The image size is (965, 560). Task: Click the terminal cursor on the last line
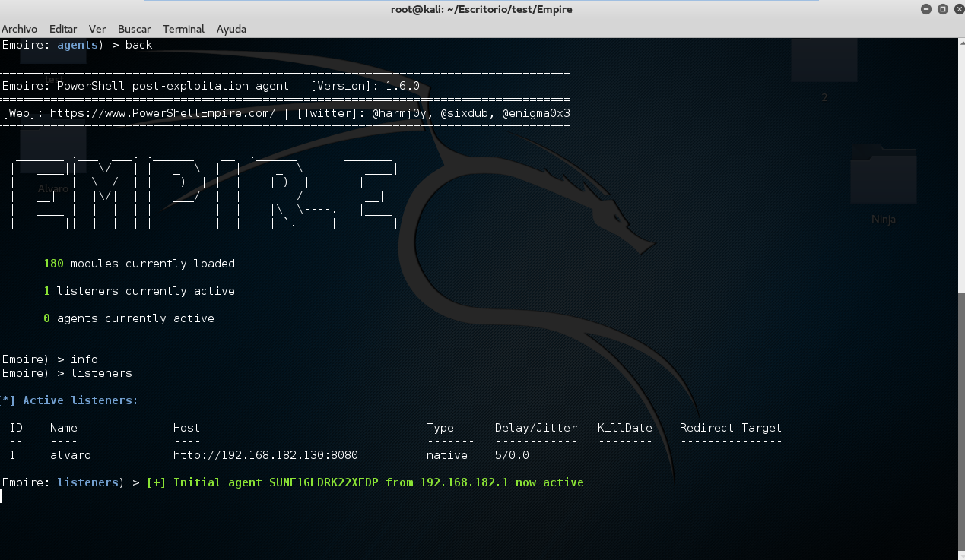[2, 496]
